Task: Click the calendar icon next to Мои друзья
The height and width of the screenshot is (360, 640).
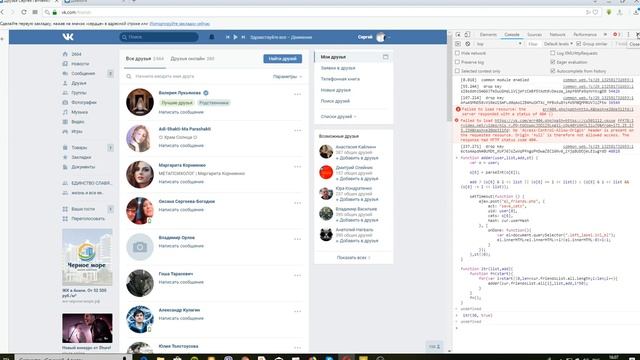Action: pyautogui.click(x=385, y=57)
